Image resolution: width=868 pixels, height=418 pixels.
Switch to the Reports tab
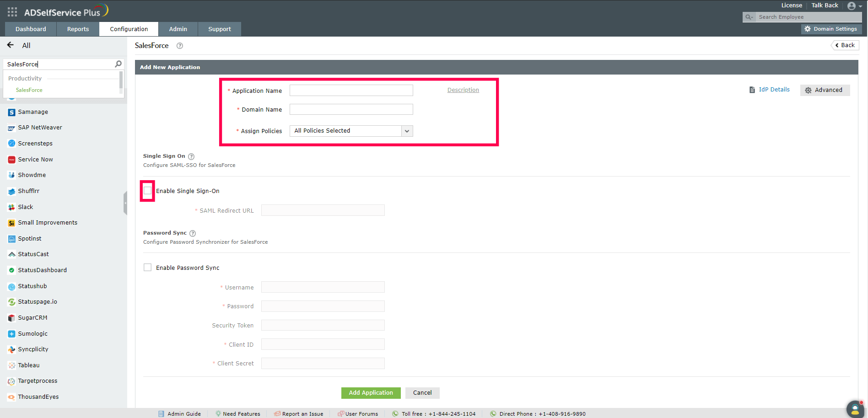point(78,29)
